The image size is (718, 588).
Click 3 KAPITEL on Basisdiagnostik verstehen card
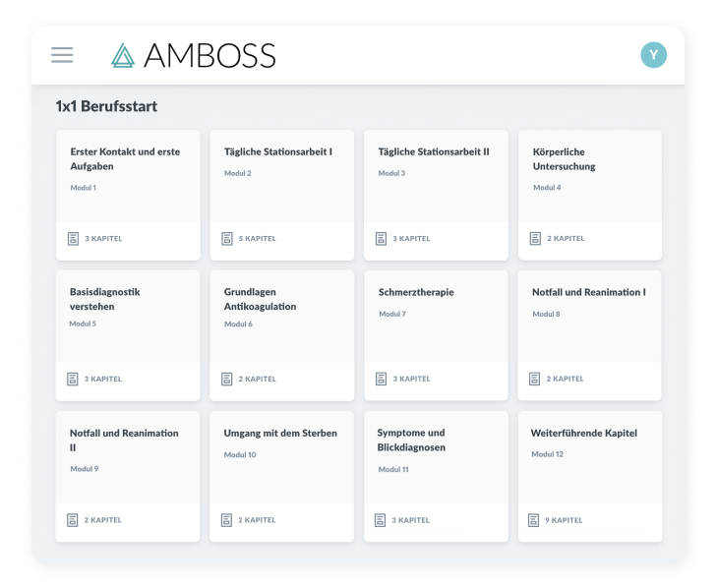(x=103, y=380)
